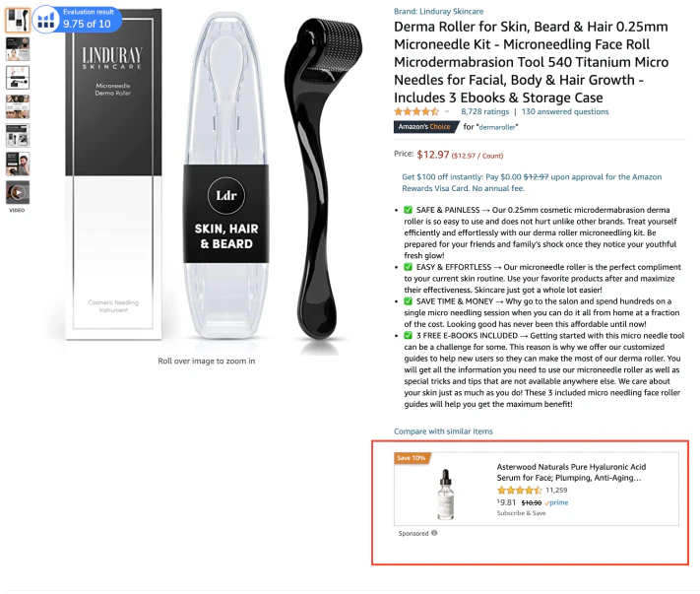The height and width of the screenshot is (594, 700).
Task: Click the Amazon's Choice badge
Action: [425, 127]
